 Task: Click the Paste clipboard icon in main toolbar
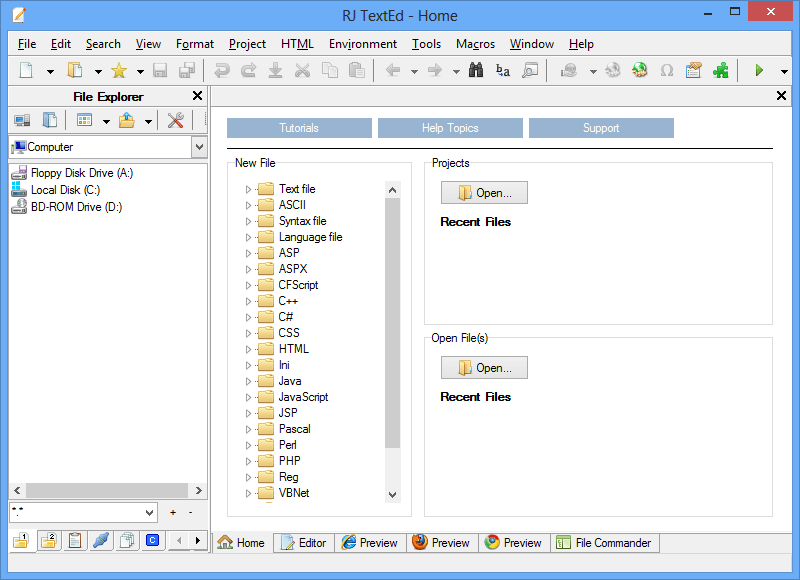point(356,70)
